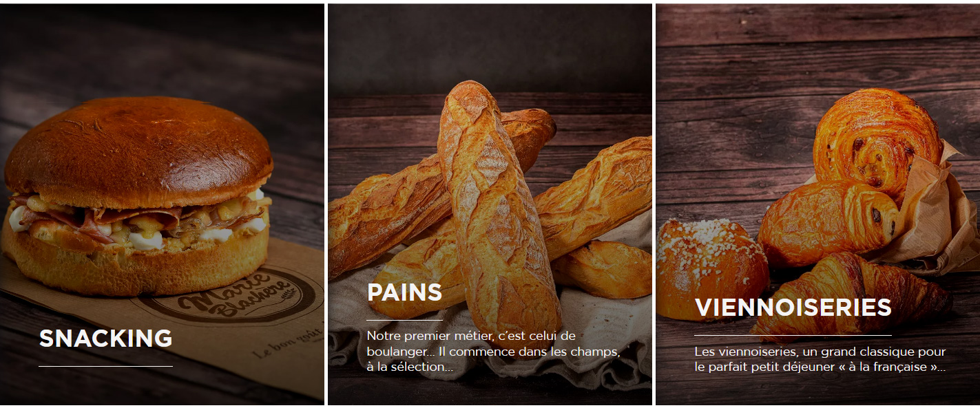This screenshot has width=980, height=408.
Task: Click the brown paper bag behind pastries
Action: [930, 213]
